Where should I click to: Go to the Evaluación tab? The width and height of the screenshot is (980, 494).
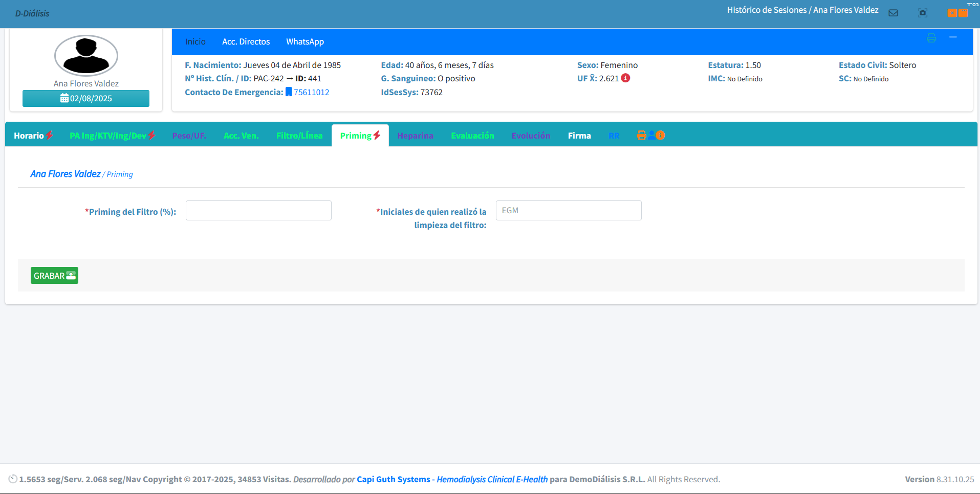click(472, 136)
